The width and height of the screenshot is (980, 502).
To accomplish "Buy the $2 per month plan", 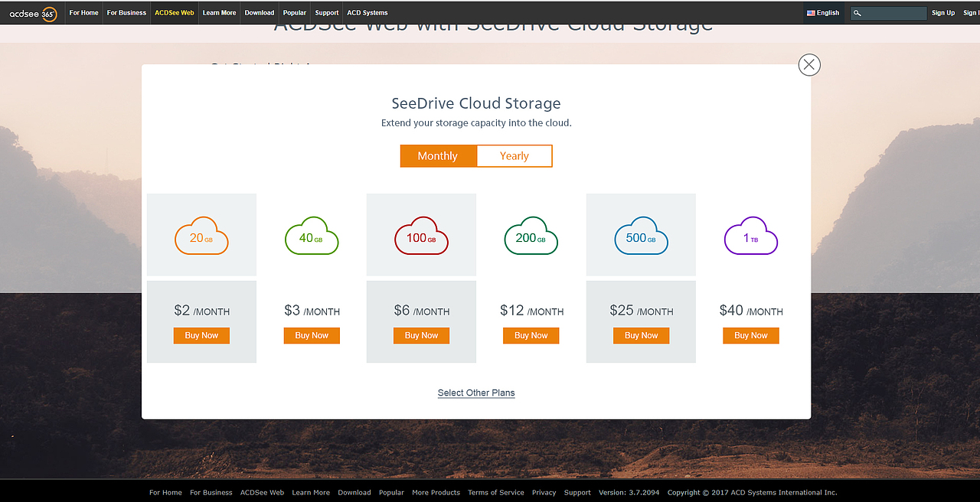I will pos(201,335).
